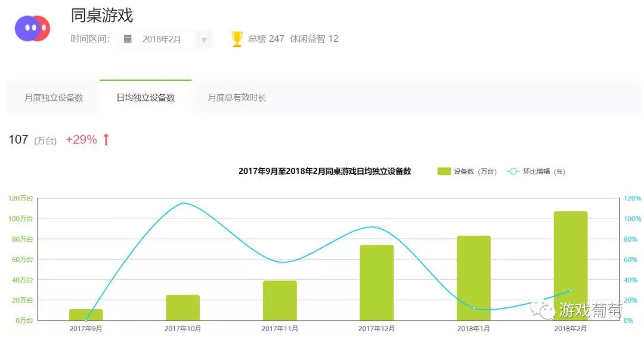This screenshot has width=644, height=339.
Task: Open the 月度总有效时长 tab
Action: [237, 97]
